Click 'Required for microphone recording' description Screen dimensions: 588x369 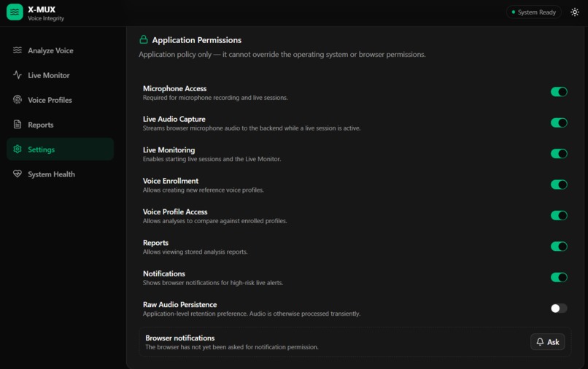pyautogui.click(x=215, y=98)
